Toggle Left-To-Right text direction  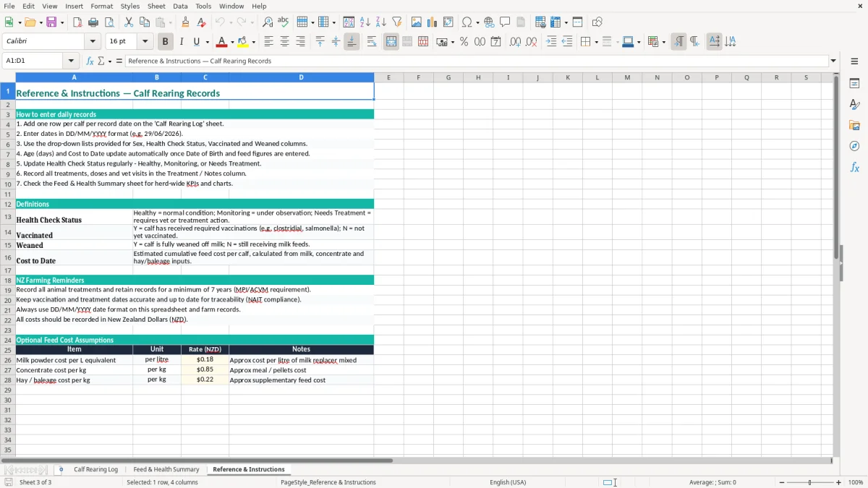point(678,42)
